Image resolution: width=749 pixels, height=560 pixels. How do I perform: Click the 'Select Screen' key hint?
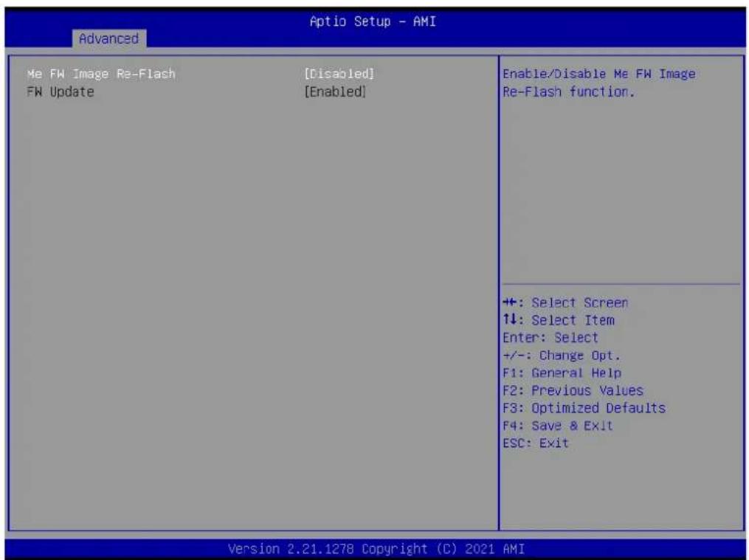point(565,303)
